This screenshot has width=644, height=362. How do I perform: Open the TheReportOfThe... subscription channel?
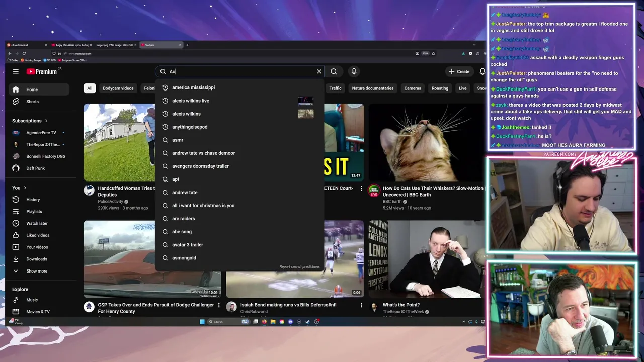(39, 144)
